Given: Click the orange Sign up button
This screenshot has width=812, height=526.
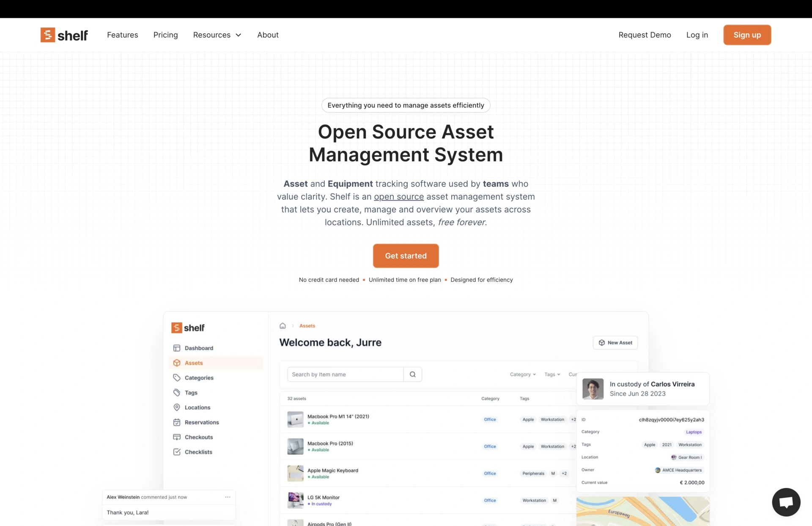Looking at the screenshot, I should (x=747, y=35).
